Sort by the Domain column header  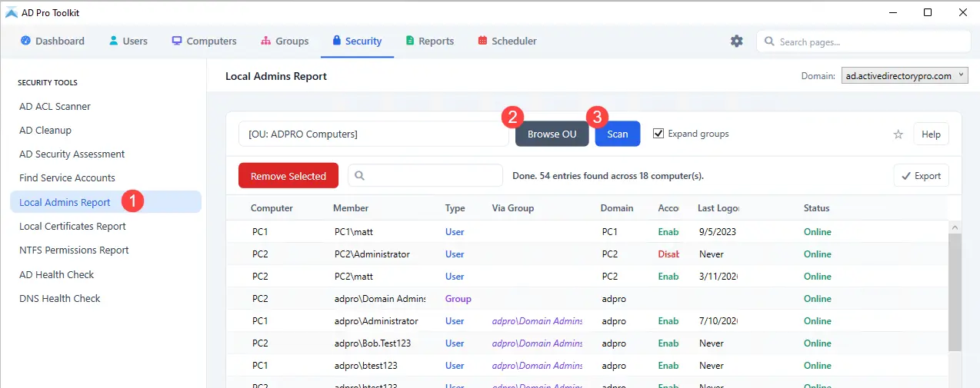coord(617,208)
